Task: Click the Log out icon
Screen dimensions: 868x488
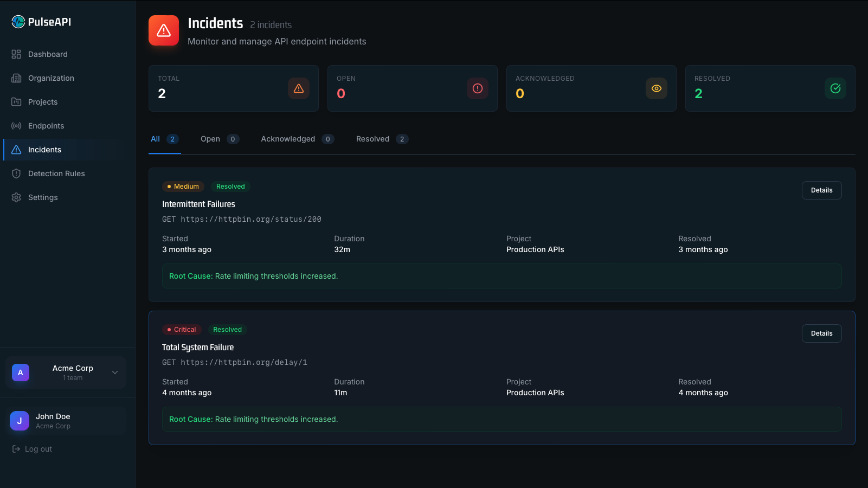Action: (x=16, y=448)
